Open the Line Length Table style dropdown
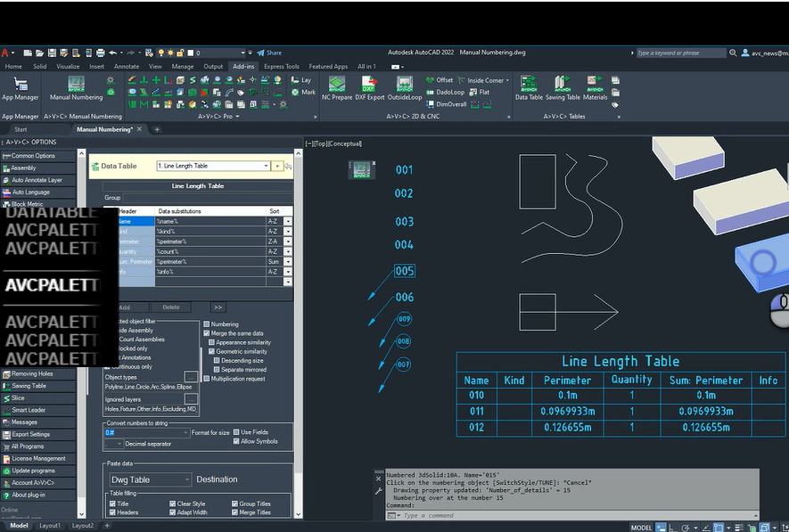Screen dimensions: 789x532 coord(266,166)
